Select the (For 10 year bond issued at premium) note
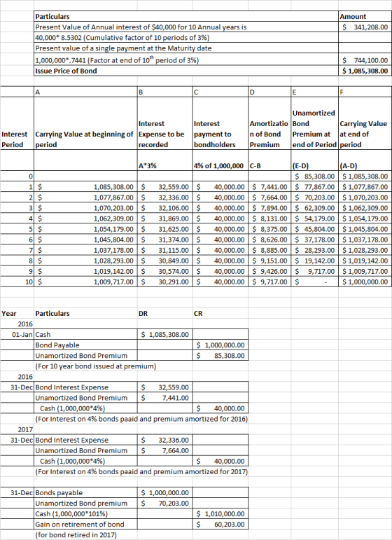This screenshot has width=392, height=540. (96, 366)
